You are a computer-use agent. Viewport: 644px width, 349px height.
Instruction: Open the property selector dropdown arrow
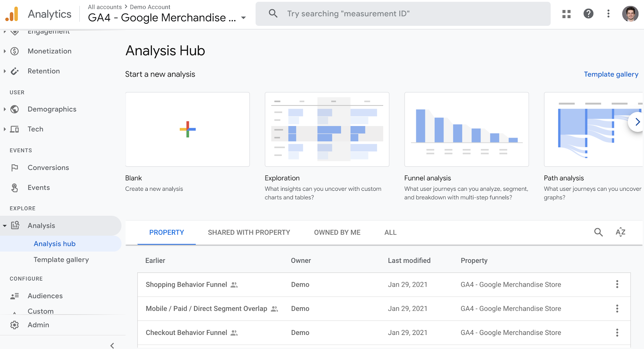(244, 18)
